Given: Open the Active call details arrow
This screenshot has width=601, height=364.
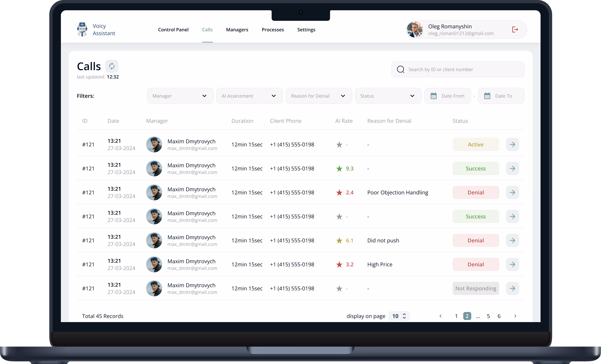Looking at the screenshot, I should click(x=512, y=144).
